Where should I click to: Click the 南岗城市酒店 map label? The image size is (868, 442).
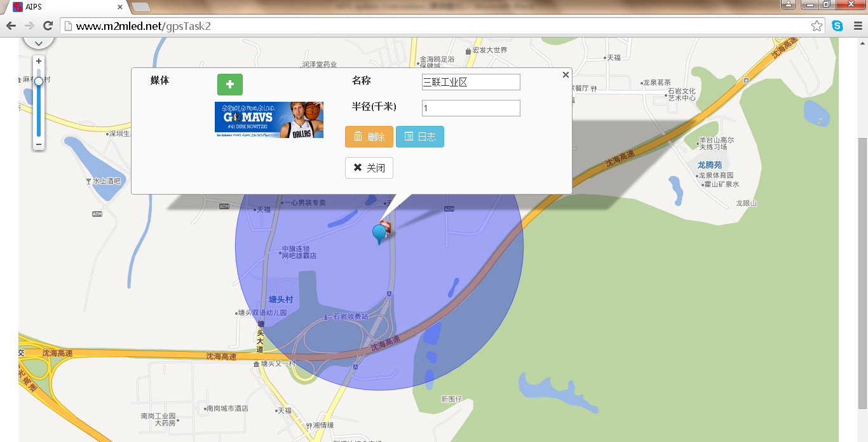[227, 408]
